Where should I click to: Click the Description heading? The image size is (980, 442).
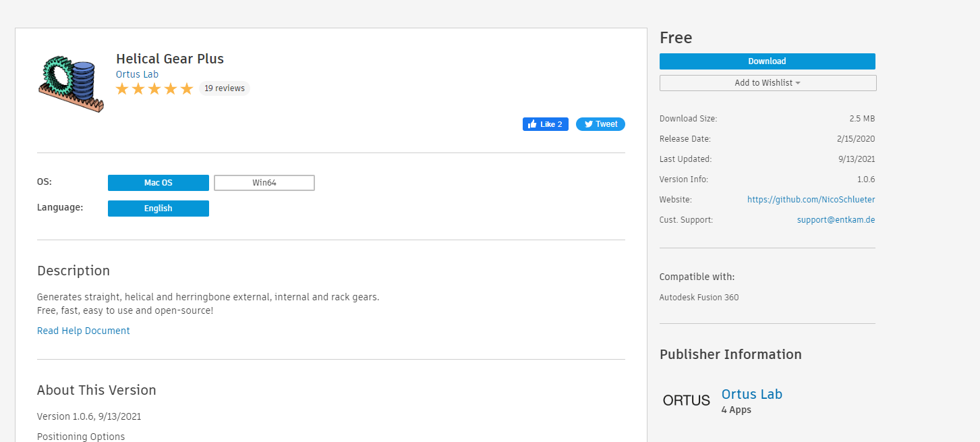tap(74, 271)
